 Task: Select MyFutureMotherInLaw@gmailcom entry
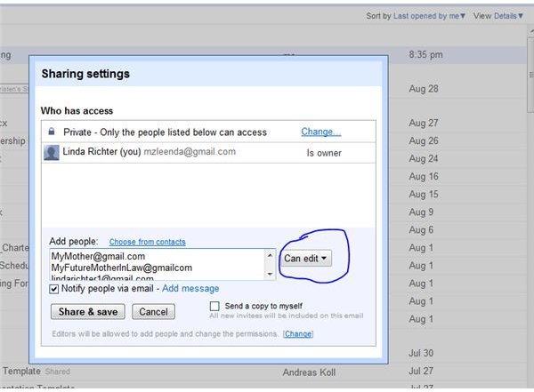point(122,268)
